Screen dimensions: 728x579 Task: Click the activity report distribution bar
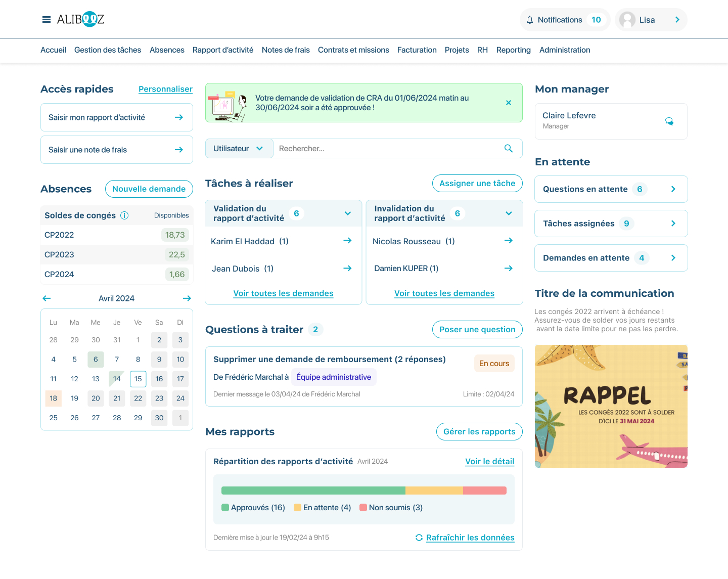(x=364, y=491)
